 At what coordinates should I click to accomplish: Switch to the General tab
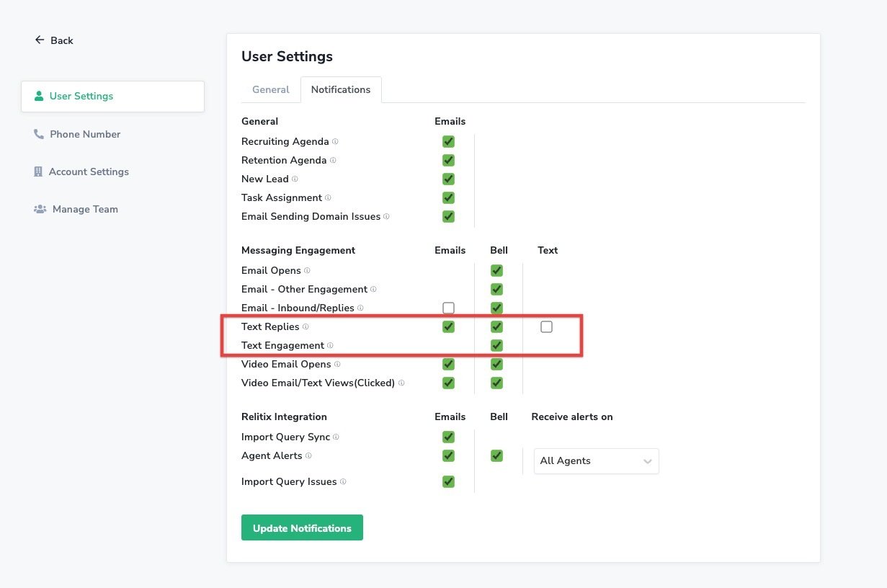[270, 90]
